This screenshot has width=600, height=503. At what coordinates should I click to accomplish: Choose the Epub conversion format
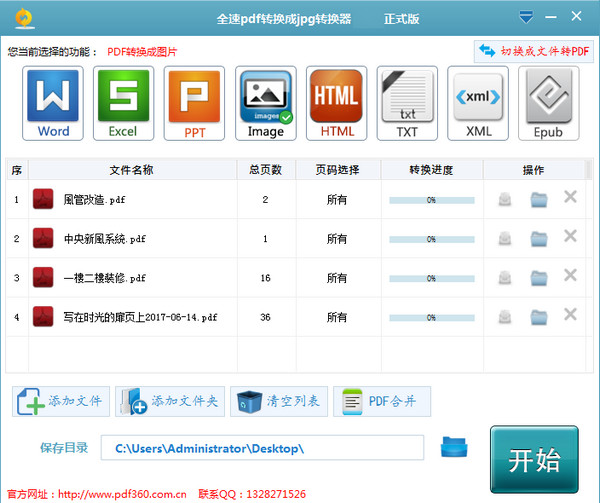[x=549, y=103]
